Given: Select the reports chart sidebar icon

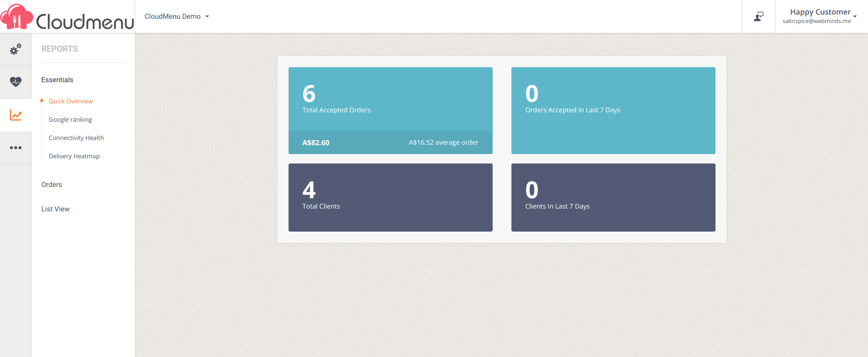Looking at the screenshot, I should pyautogui.click(x=15, y=115).
